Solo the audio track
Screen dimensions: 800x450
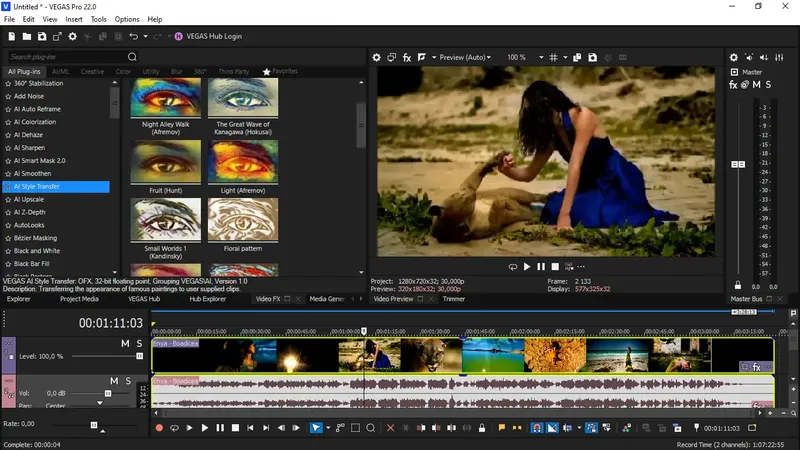pyautogui.click(x=129, y=381)
